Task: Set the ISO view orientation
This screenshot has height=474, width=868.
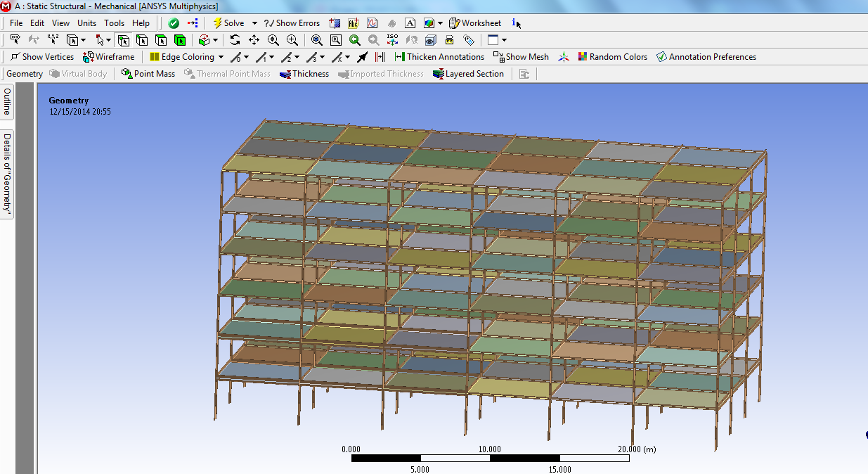Action: pos(392,40)
